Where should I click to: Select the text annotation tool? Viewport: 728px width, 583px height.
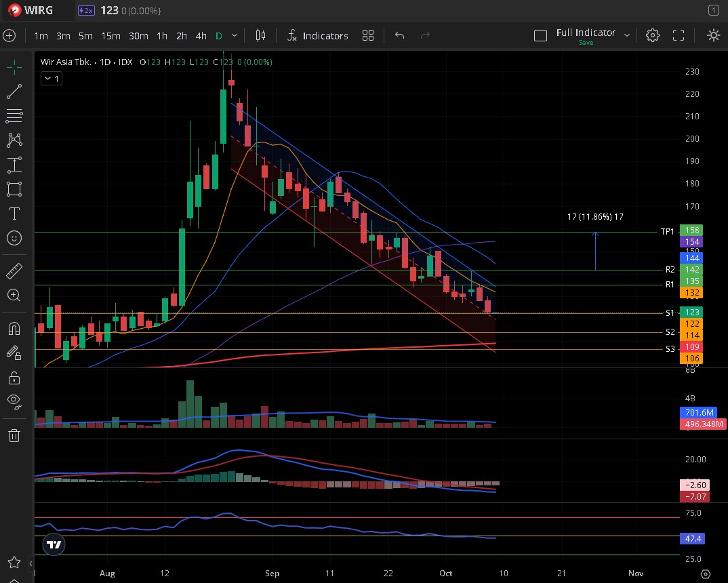tap(14, 214)
